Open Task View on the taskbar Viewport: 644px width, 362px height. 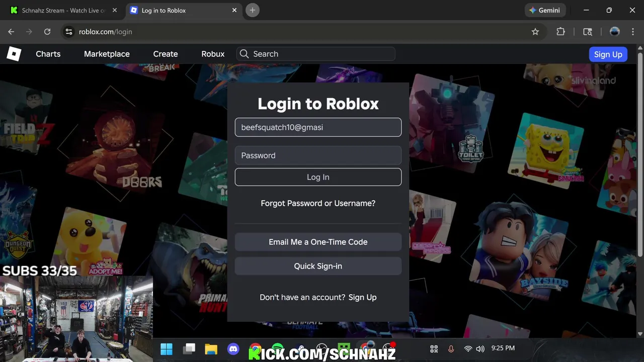point(189,349)
